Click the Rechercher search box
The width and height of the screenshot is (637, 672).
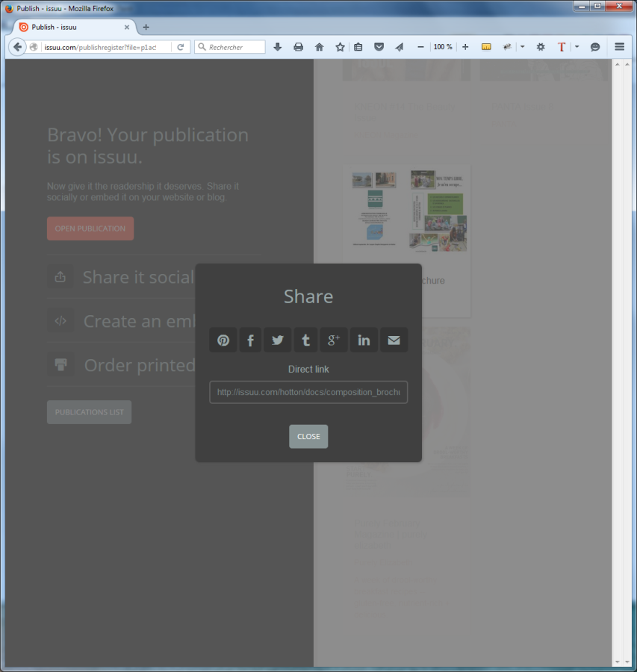coord(230,47)
